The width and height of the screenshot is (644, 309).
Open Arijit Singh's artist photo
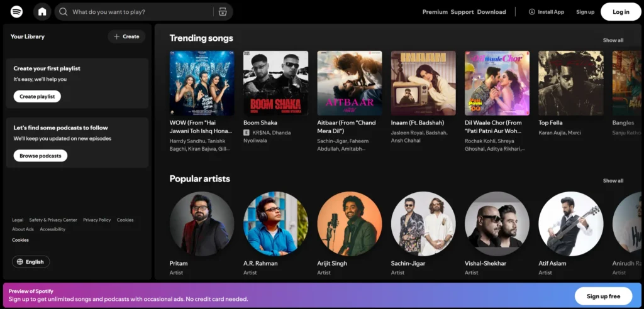click(350, 224)
